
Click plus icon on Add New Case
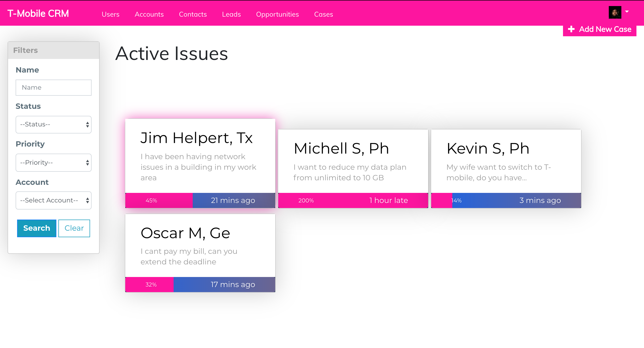571,29
